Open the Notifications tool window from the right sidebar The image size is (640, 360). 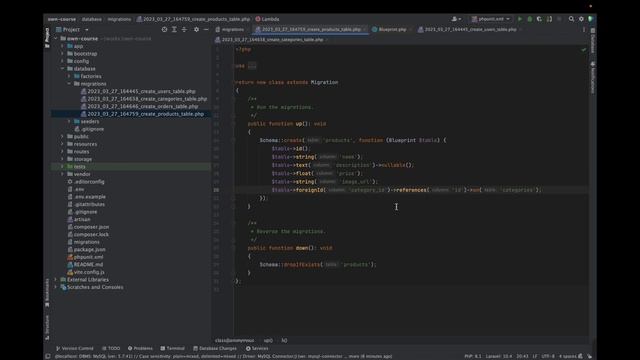click(593, 78)
